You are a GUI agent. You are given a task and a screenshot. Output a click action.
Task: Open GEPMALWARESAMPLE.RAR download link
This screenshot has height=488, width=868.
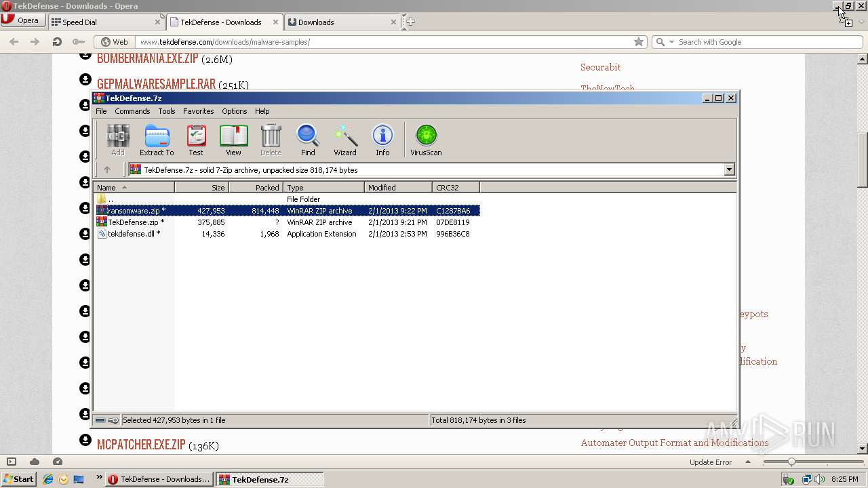(x=156, y=84)
